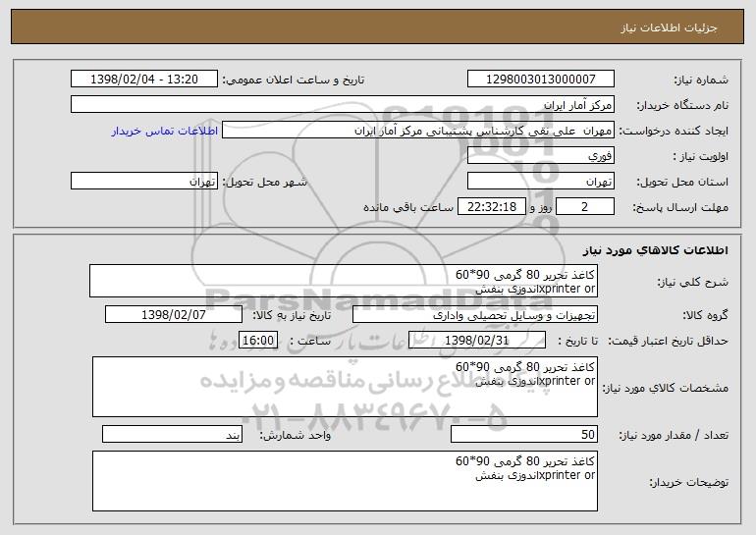This screenshot has width=756, height=535.
Task: Select the quantity field showing 50
Action: pyautogui.click(x=524, y=434)
